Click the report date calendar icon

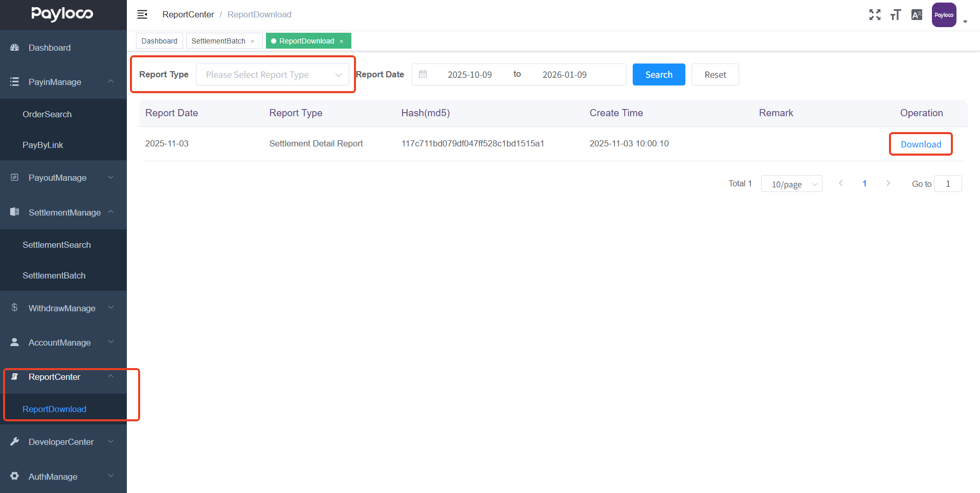pos(423,74)
